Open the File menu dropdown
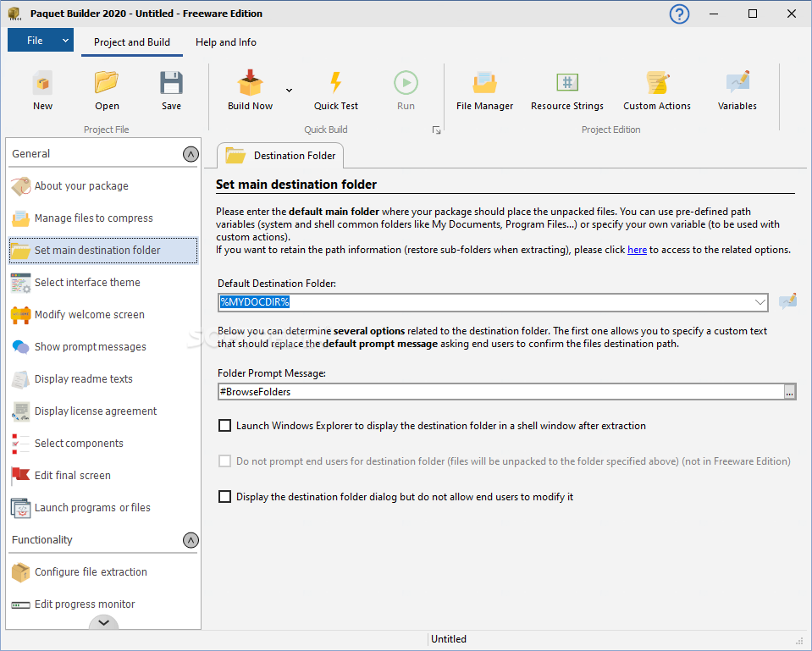This screenshot has width=812, height=651. click(41, 40)
